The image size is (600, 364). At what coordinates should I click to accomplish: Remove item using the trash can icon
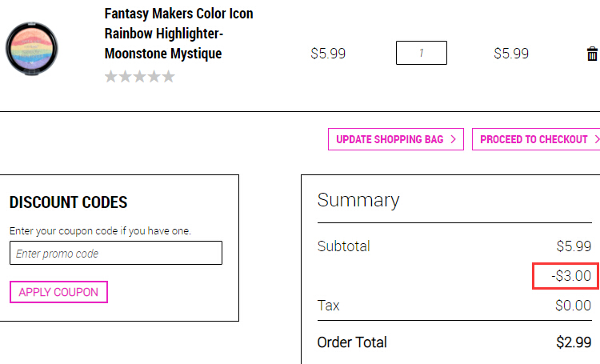[x=592, y=54]
